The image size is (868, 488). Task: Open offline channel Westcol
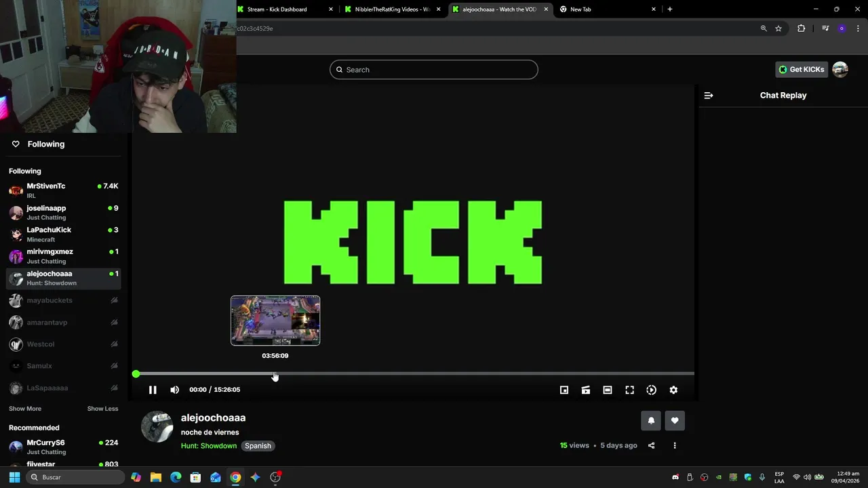64,344
